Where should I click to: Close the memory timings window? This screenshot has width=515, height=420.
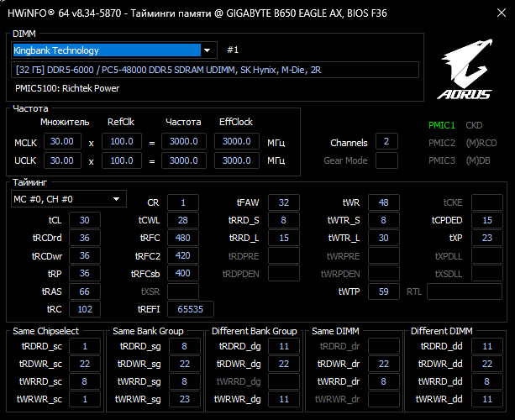[502, 13]
